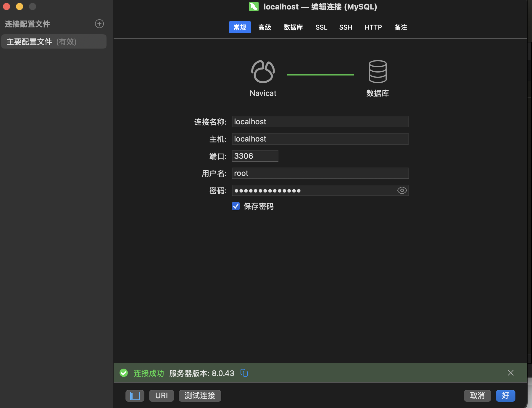Click the 连接名称 input field
This screenshot has height=408, width=532.
tap(320, 122)
